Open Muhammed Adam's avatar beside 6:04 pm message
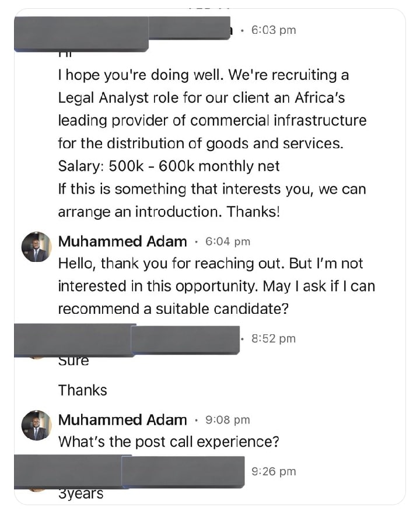Viewport: 420px width, 518px height. [x=36, y=247]
